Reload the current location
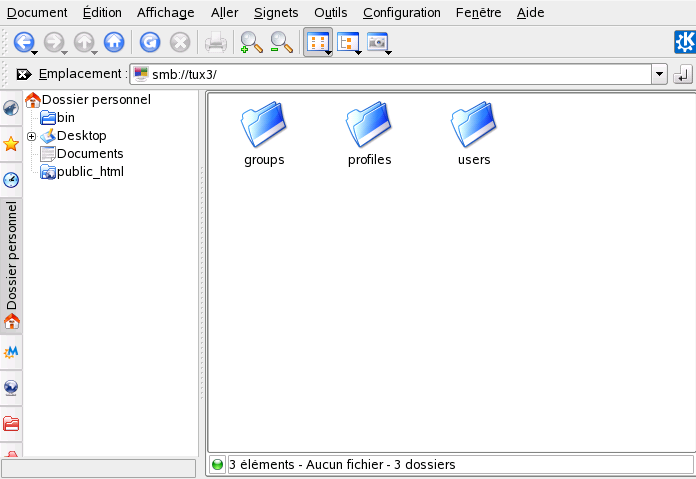Image resolution: width=696 pixels, height=479 pixels. (150, 42)
